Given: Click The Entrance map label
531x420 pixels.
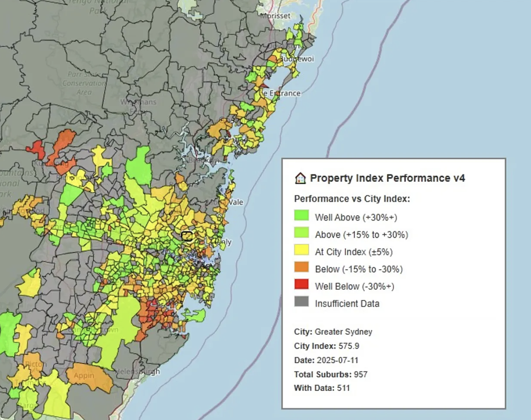Looking at the screenshot, I should 280,93.
